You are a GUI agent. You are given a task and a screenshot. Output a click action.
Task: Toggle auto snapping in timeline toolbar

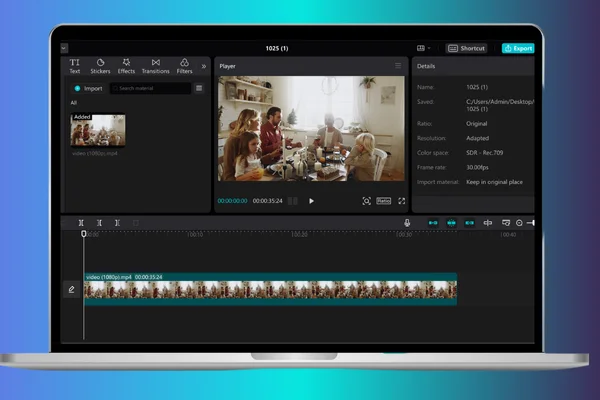point(452,223)
